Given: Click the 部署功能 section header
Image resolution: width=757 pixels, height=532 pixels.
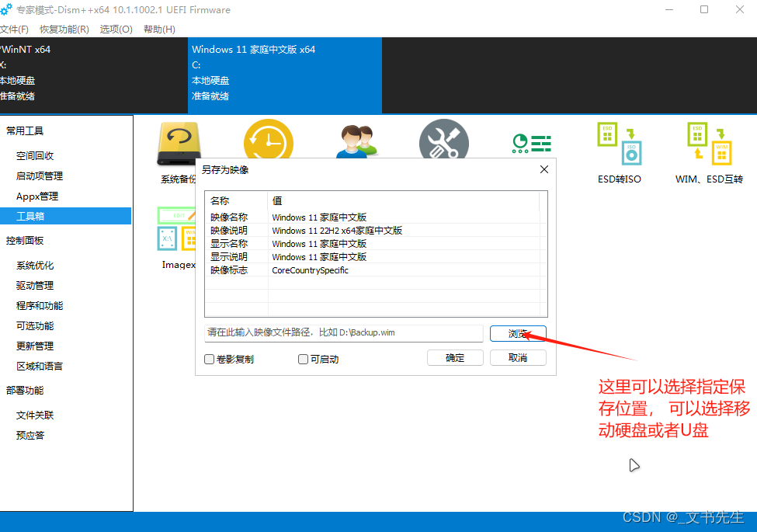Looking at the screenshot, I should pyautogui.click(x=25, y=391).
